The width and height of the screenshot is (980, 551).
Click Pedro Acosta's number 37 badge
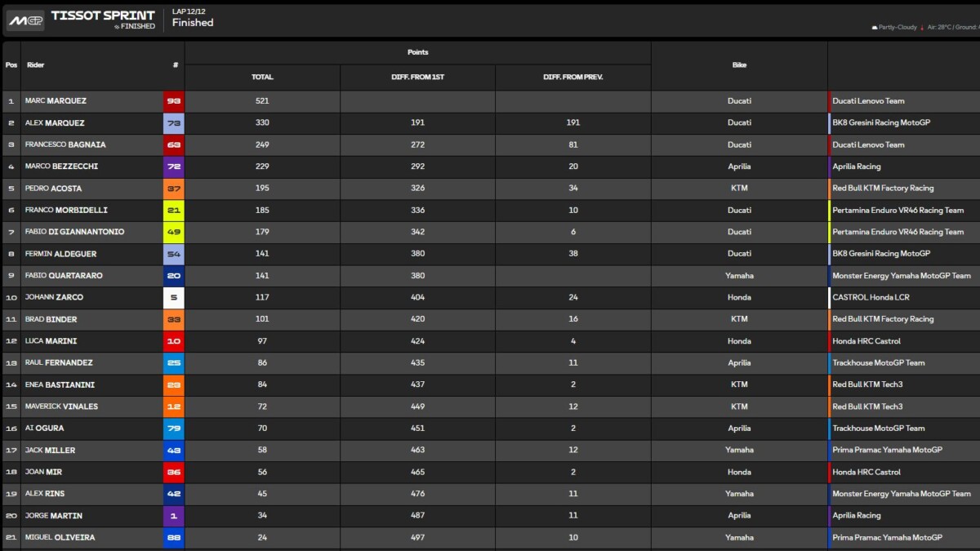[x=173, y=189]
